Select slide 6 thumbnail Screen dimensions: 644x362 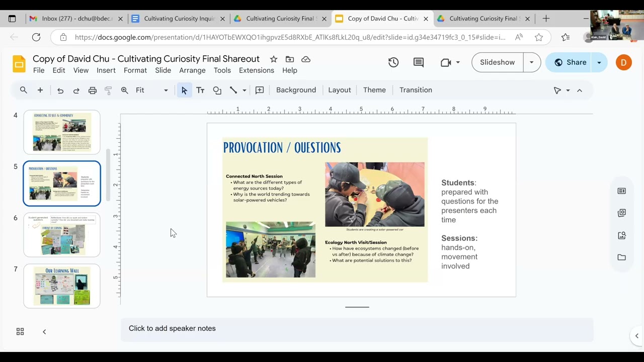62,235
